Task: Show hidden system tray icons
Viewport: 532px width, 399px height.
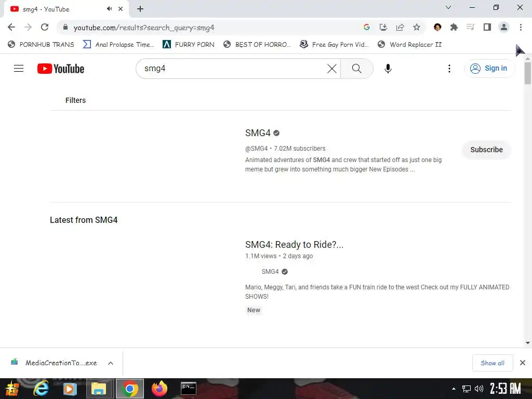Action: 454,389
